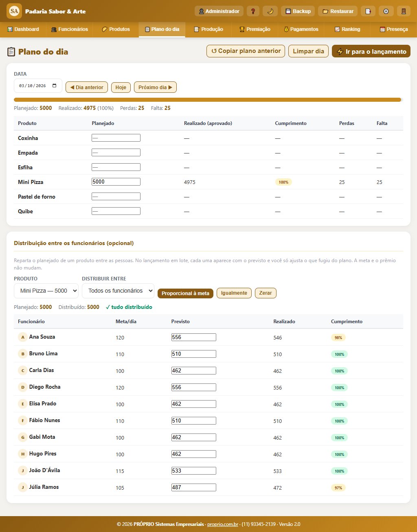Screen dimensions: 417x532
Task: Click the daily plan progress bar
Action: [208, 100]
